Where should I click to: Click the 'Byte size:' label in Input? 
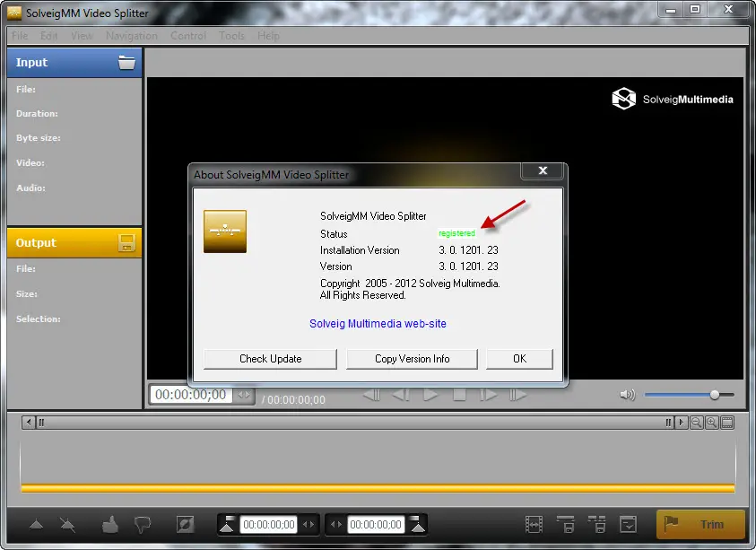(x=38, y=138)
